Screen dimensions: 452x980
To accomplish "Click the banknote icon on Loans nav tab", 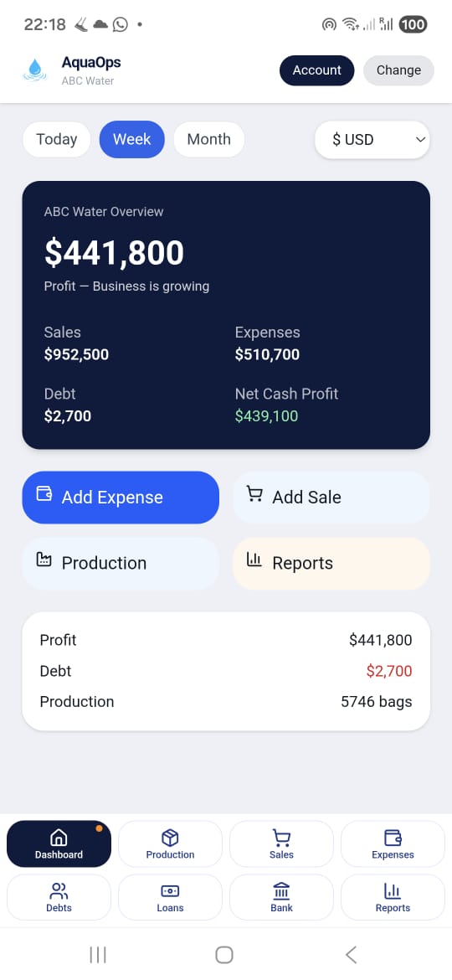I will [170, 890].
